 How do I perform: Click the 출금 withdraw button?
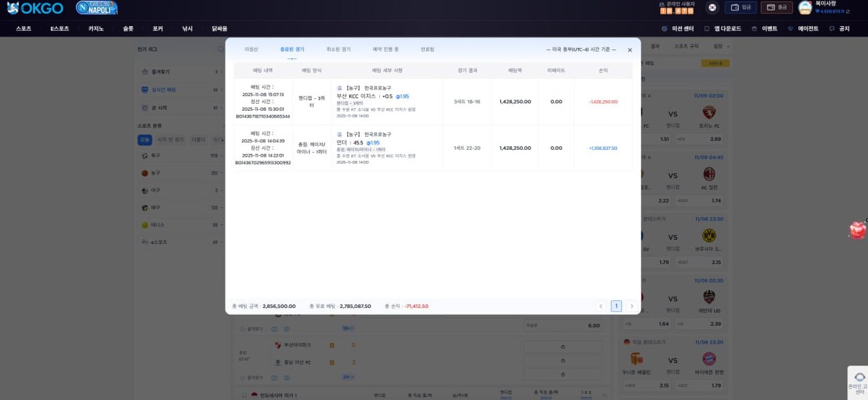point(777,8)
